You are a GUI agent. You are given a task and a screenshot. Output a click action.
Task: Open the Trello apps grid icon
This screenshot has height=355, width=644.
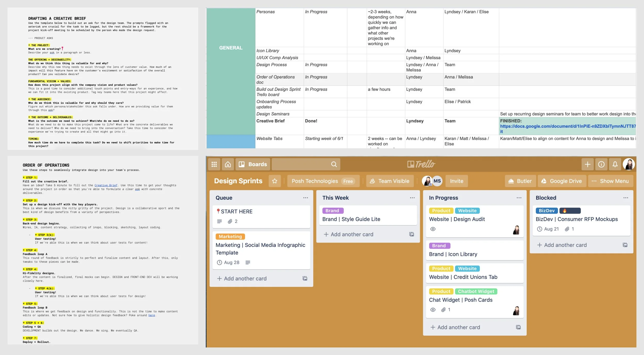(214, 164)
